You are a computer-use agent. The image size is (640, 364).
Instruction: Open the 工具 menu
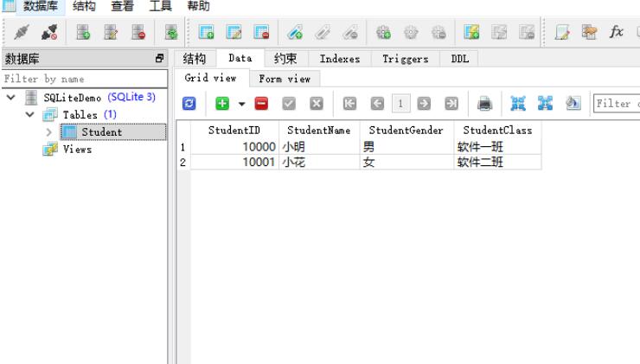pyautogui.click(x=160, y=6)
